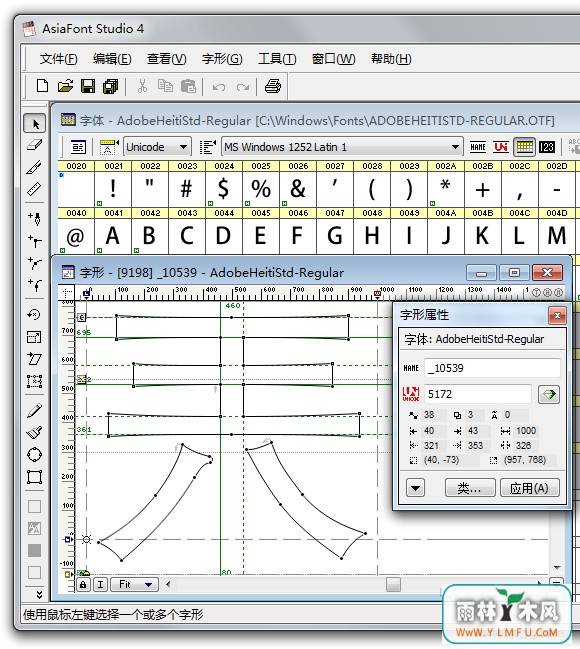Screen dimensions: 580x649
Task: Save all open fonts
Action: (x=111, y=86)
